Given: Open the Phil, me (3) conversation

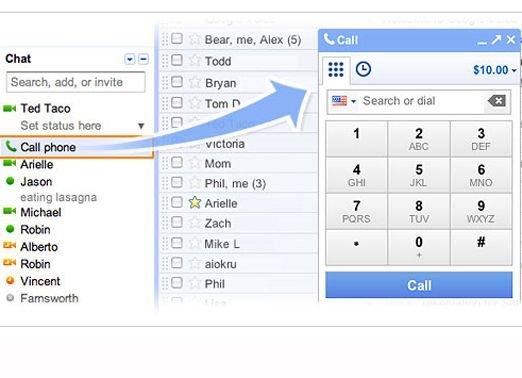Looking at the screenshot, I should click(x=235, y=183).
